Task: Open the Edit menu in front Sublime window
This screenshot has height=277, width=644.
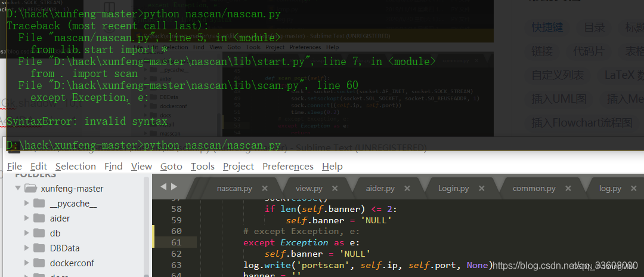Action: coord(39,167)
